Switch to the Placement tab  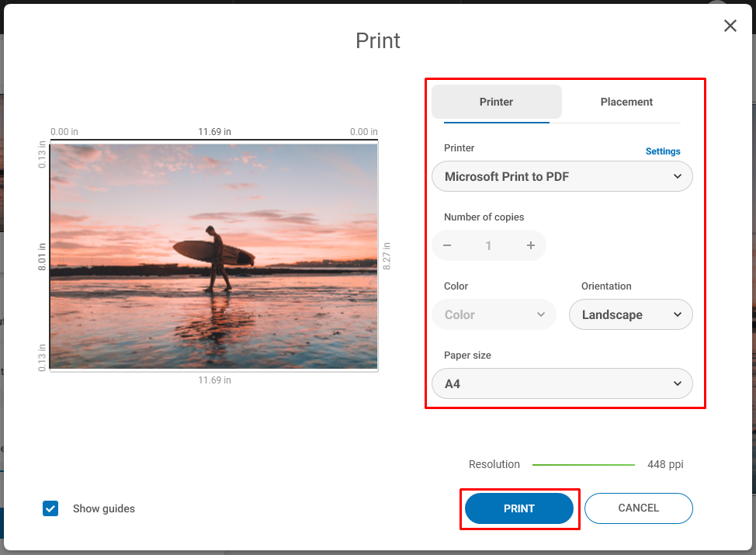pyautogui.click(x=626, y=102)
